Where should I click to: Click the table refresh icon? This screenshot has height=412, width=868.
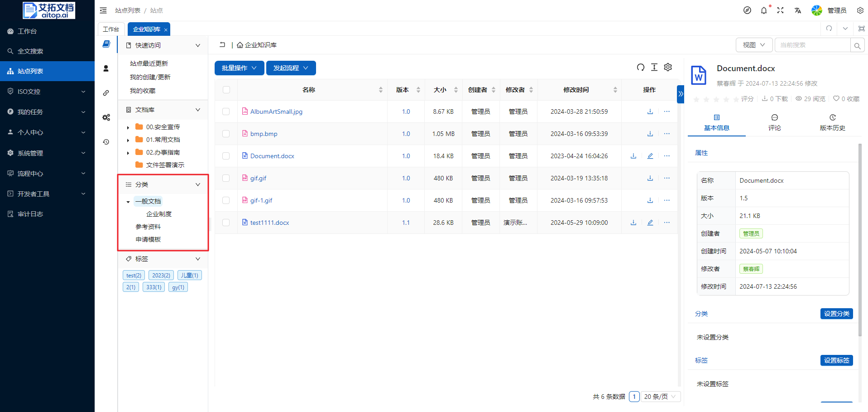click(640, 68)
